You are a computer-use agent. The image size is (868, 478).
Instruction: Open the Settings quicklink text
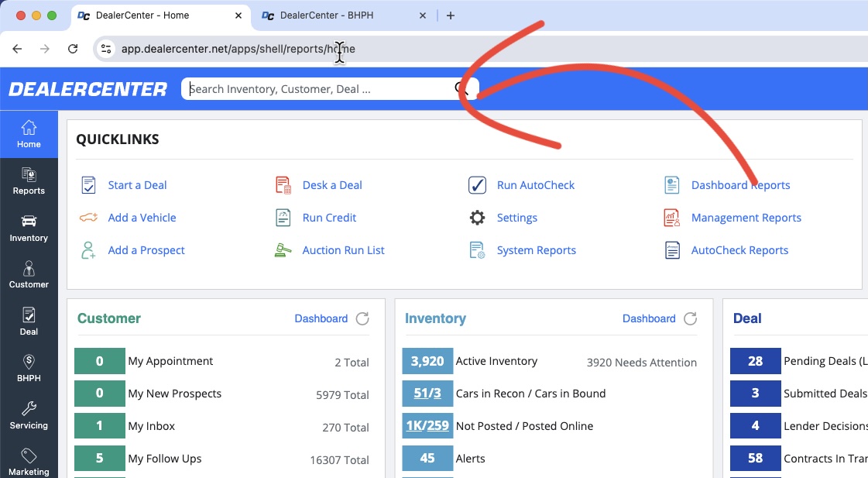[x=517, y=218]
